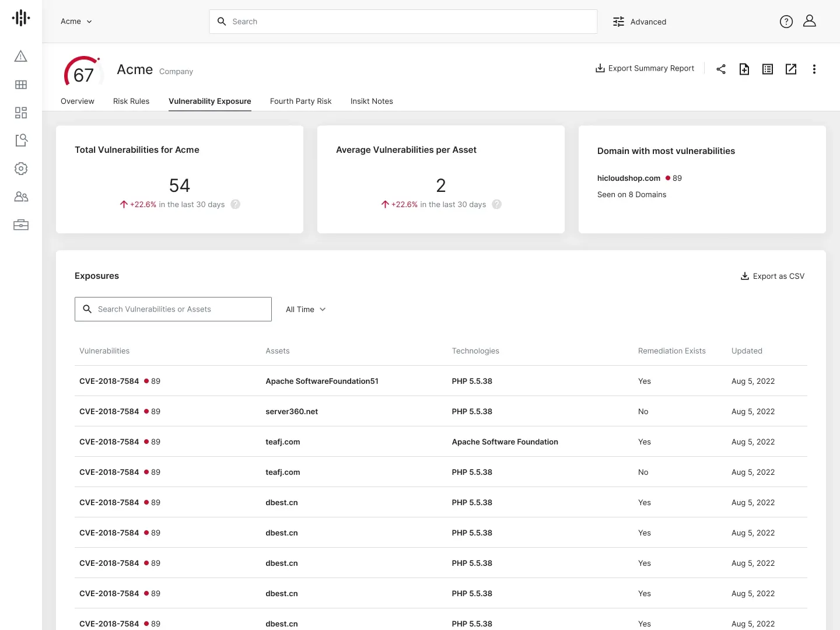Click info icon on Total Vulnerabilities card
The image size is (840, 630).
[236, 204]
